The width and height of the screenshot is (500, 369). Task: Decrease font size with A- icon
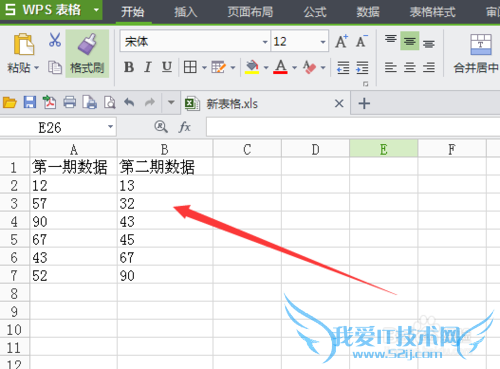[362, 42]
